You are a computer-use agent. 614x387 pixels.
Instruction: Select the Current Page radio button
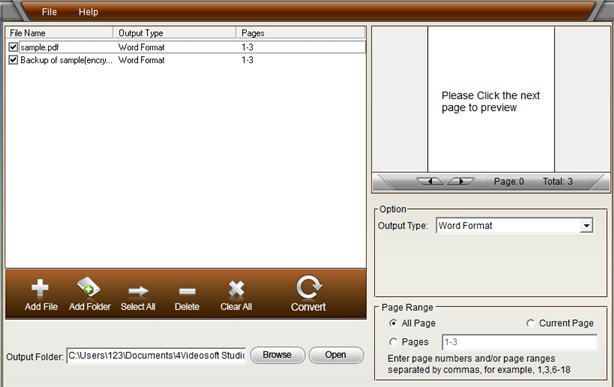pyautogui.click(x=530, y=323)
